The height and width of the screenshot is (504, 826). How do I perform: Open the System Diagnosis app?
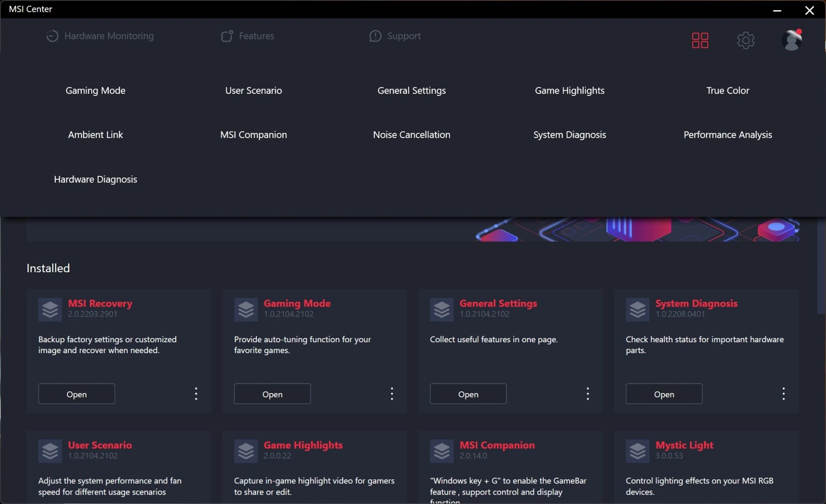tap(664, 394)
